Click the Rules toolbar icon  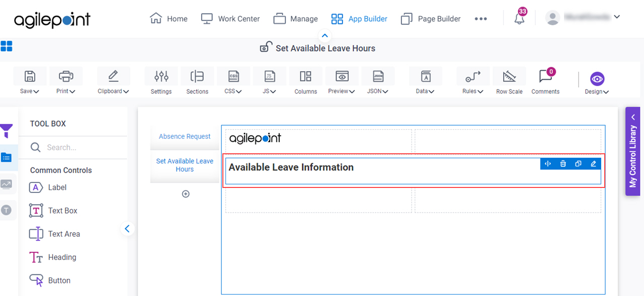(x=473, y=76)
